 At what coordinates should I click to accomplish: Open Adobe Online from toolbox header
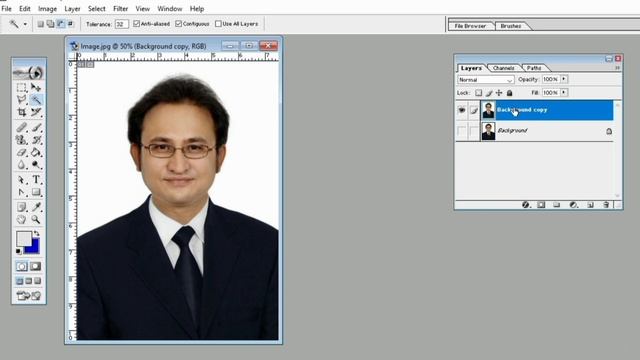click(29, 72)
